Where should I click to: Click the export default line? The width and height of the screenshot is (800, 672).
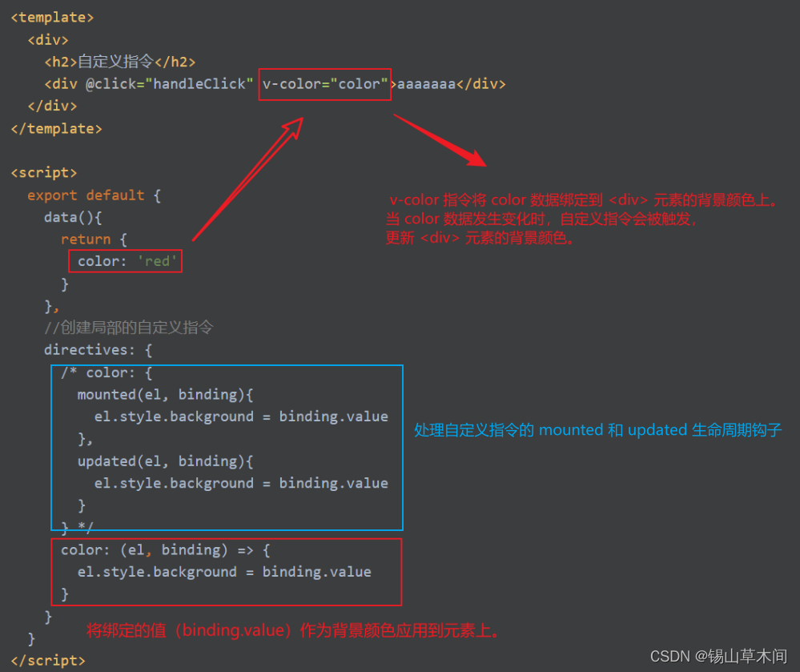coord(94,195)
